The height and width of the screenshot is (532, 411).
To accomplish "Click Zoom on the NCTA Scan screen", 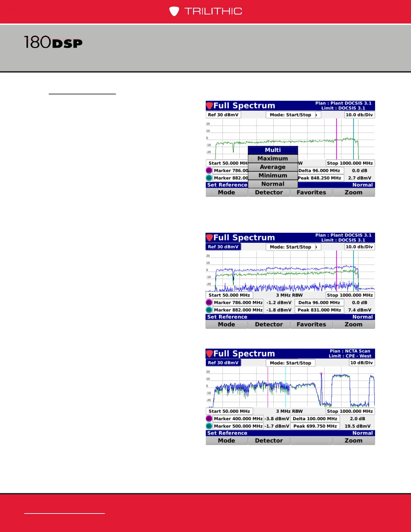I will (354, 441).
